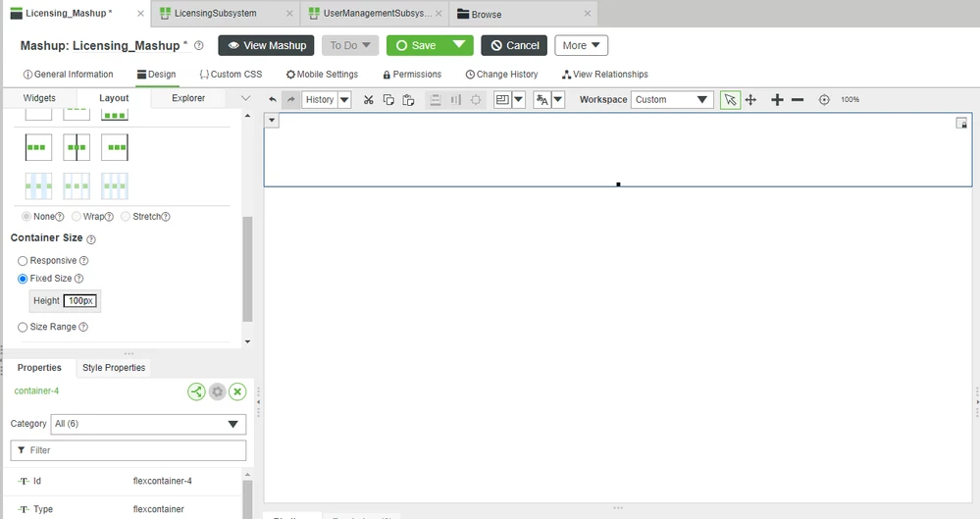Screen dimensions: 980x519
Task: Select the Fixed Size radio option
Action: [x=23, y=279]
